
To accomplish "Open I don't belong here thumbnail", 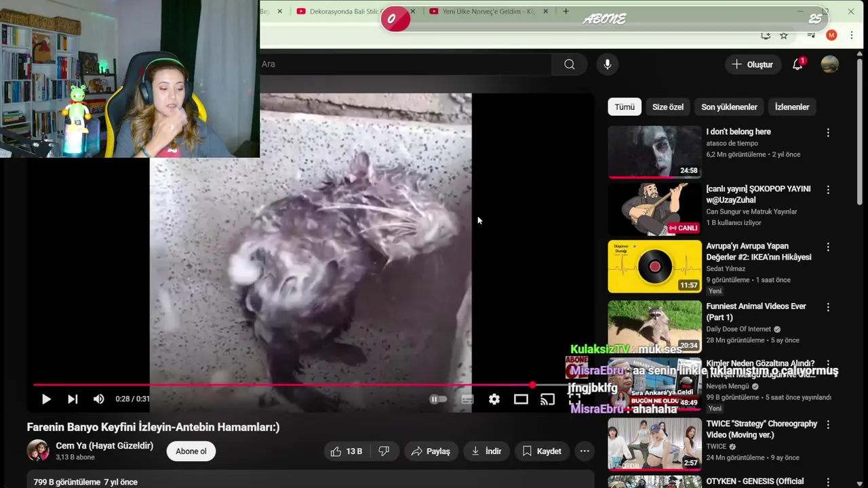I will (x=655, y=152).
